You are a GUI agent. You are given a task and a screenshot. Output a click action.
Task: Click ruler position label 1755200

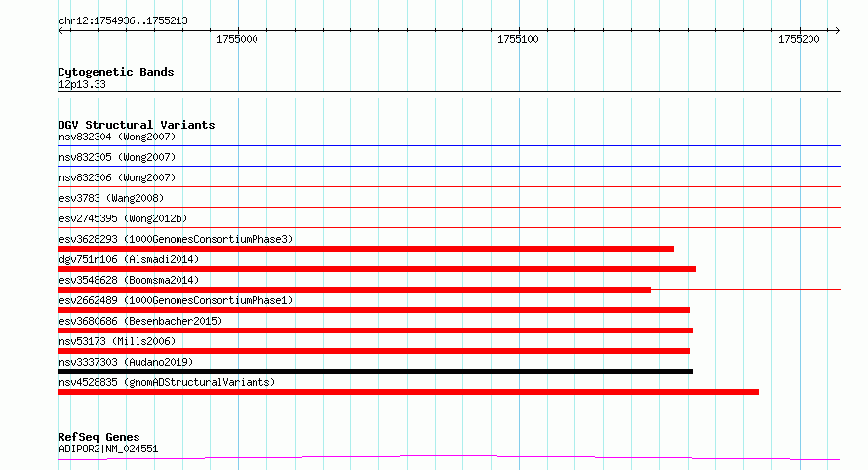click(x=798, y=39)
